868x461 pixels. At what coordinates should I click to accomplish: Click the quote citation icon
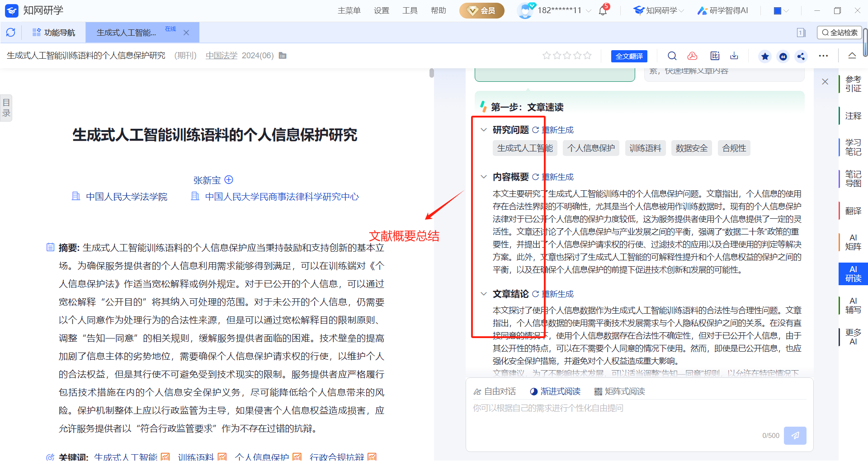pos(783,56)
